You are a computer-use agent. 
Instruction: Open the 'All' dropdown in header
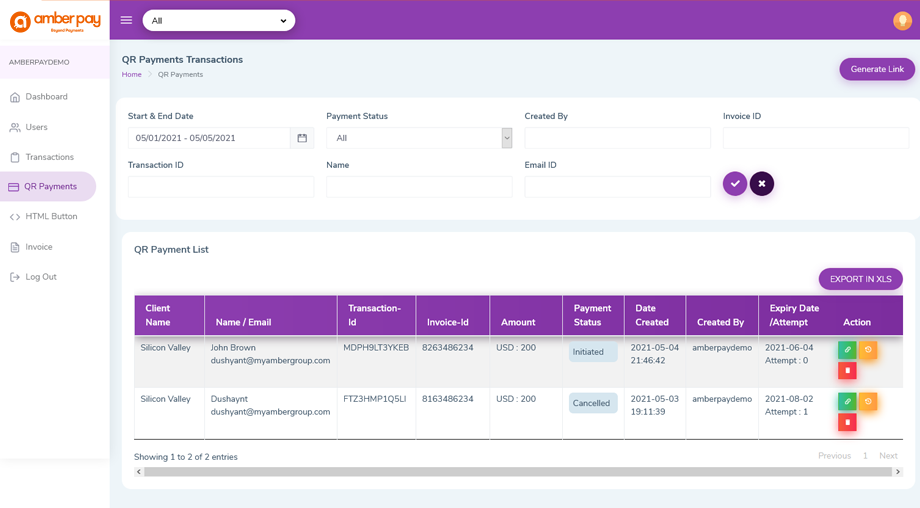pyautogui.click(x=219, y=20)
